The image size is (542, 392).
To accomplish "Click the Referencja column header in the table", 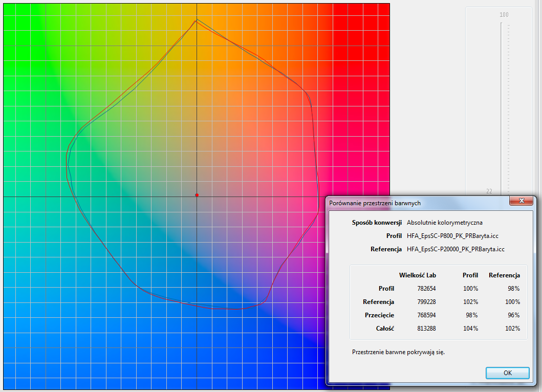I will [x=504, y=275].
